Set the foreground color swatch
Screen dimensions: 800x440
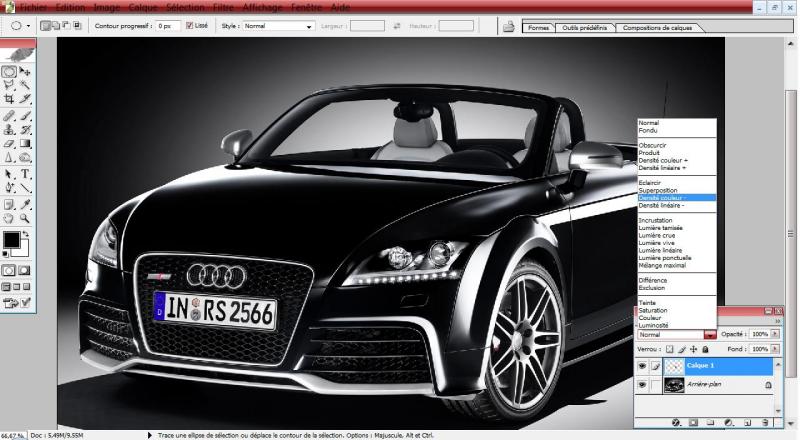pyautogui.click(x=11, y=239)
